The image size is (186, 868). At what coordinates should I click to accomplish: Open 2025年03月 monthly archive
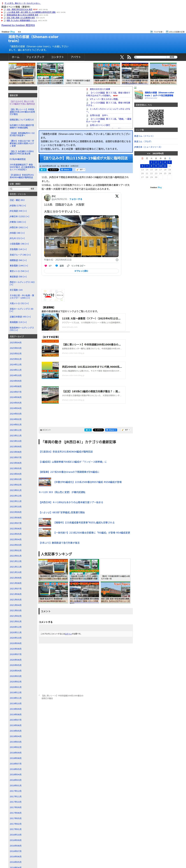(x=15, y=348)
